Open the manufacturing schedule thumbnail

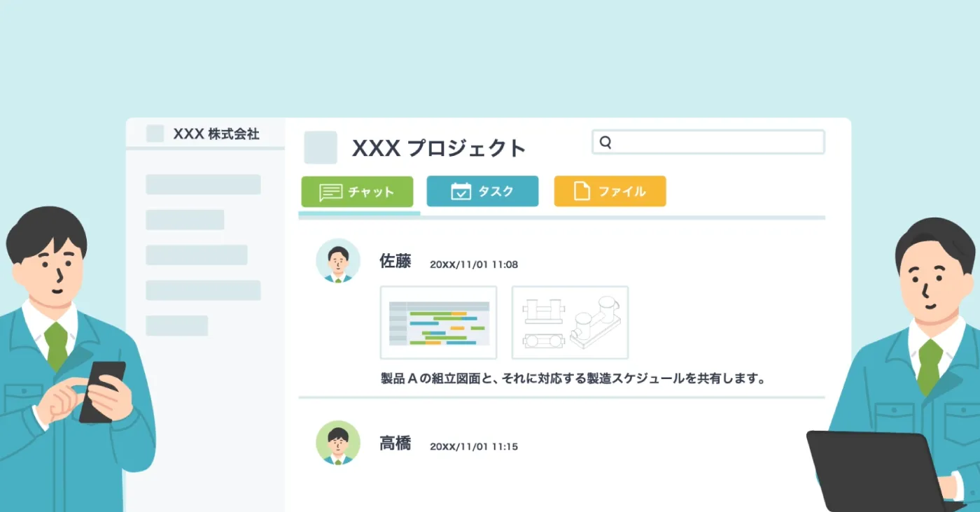click(439, 322)
